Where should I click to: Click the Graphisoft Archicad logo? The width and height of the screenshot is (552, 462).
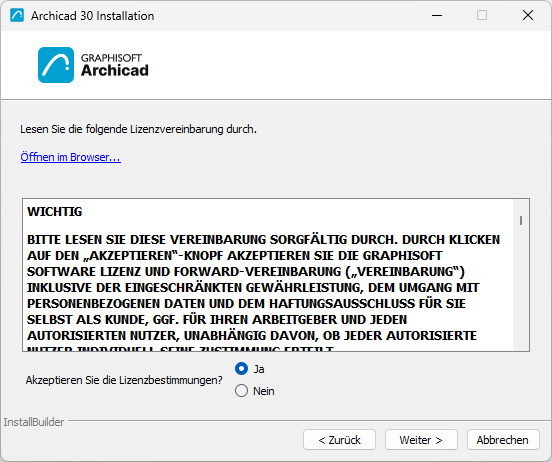(93, 65)
